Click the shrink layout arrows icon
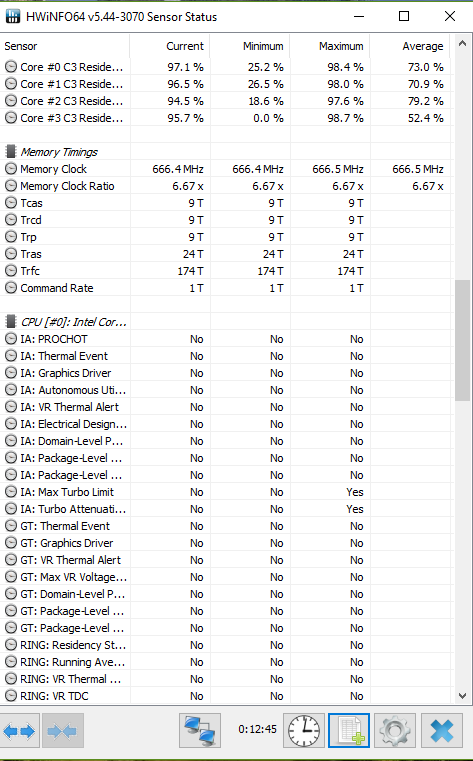This screenshot has height=761, width=473. (x=63, y=730)
